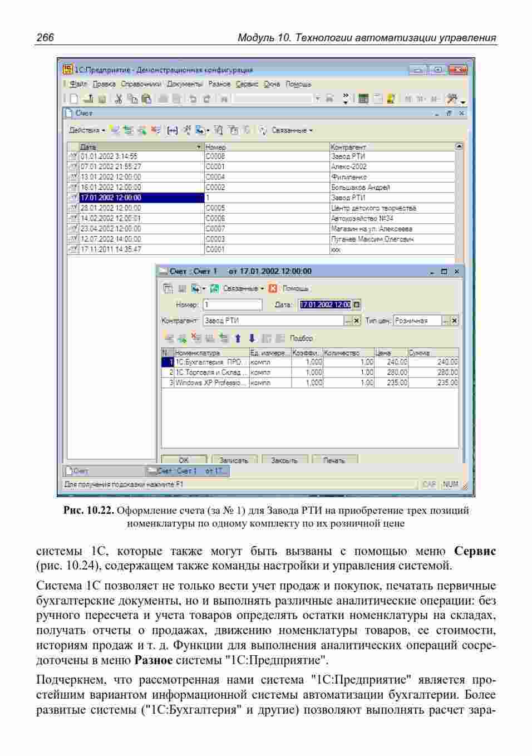Click the first add-row icon above Номенклатура table
532x756 pixels.
[168, 338]
